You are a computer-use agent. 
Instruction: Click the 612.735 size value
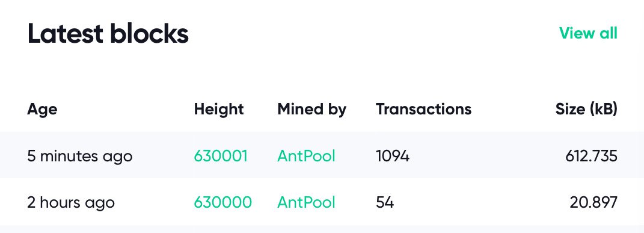point(592,156)
